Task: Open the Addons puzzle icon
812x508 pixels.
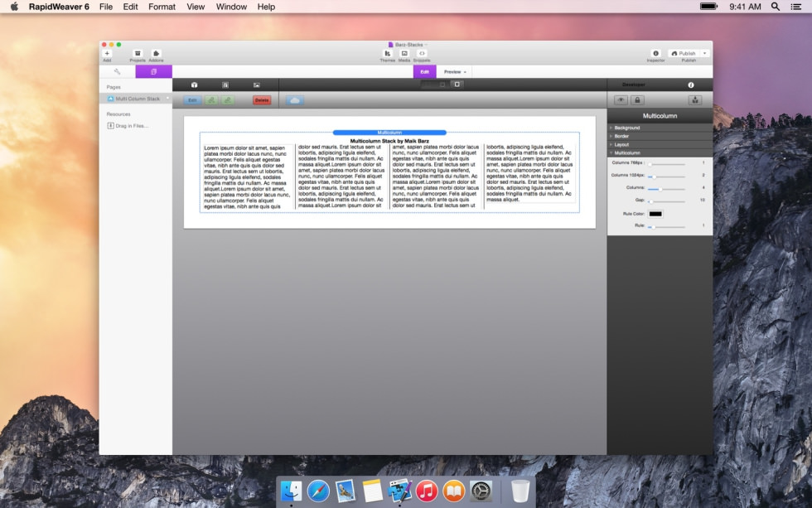Action: 156,53
